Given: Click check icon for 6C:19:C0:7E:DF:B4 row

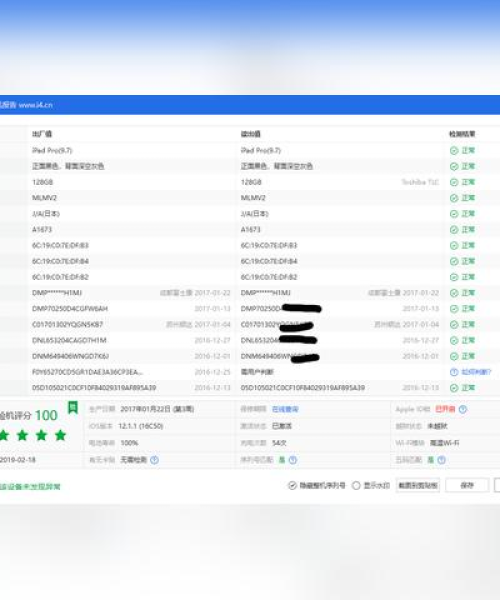Looking at the screenshot, I should (x=454, y=261).
